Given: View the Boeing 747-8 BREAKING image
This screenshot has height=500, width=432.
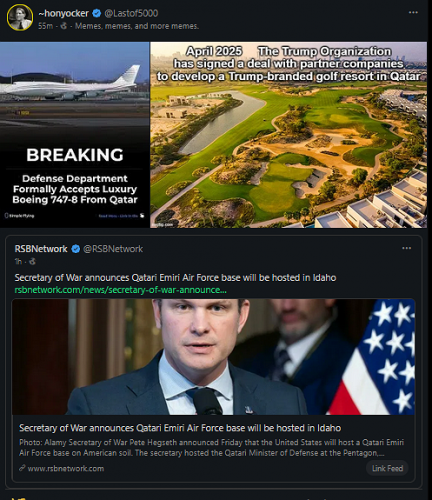Looking at the screenshot, I should click(x=75, y=135).
